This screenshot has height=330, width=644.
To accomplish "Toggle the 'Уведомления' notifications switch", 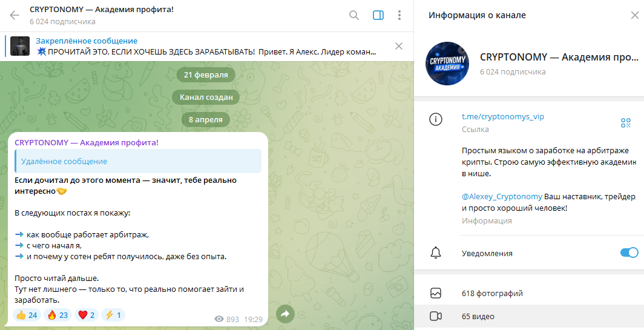I will point(629,252).
